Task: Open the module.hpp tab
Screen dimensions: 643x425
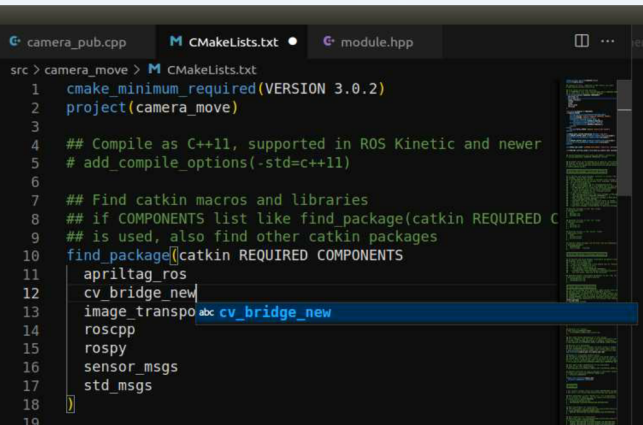Action: pos(376,42)
